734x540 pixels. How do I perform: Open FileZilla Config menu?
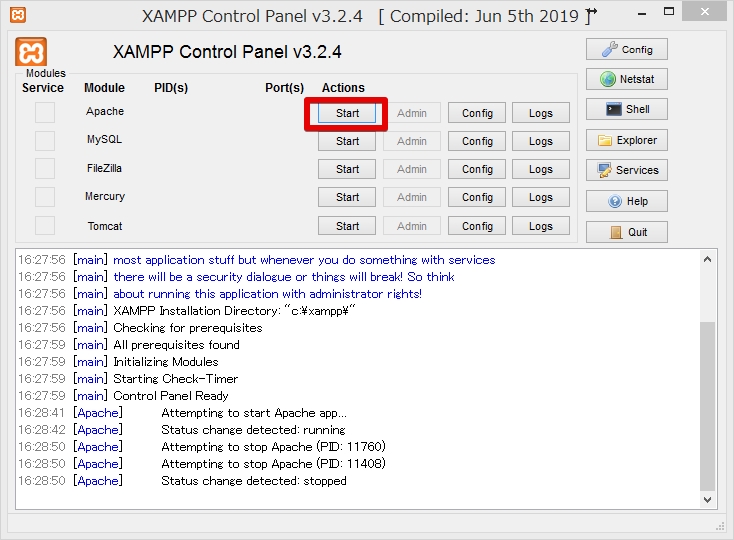(477, 169)
